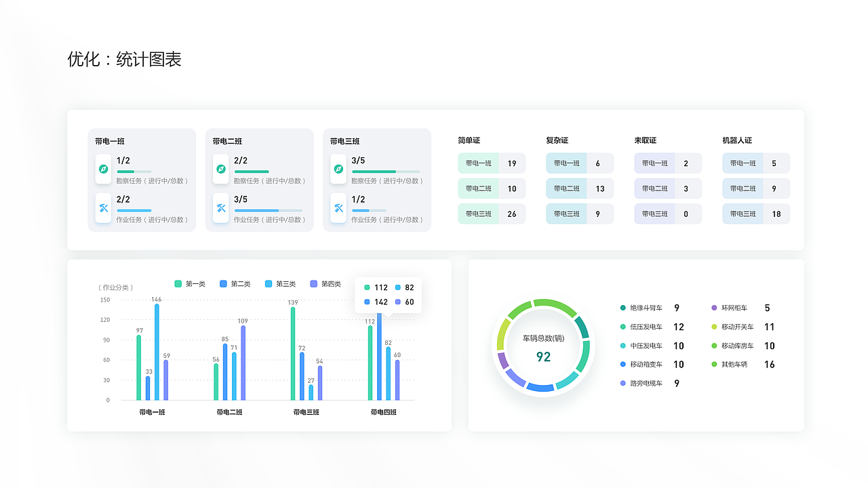
Task: Click the 低压发电车 legend item
Action: (x=652, y=327)
